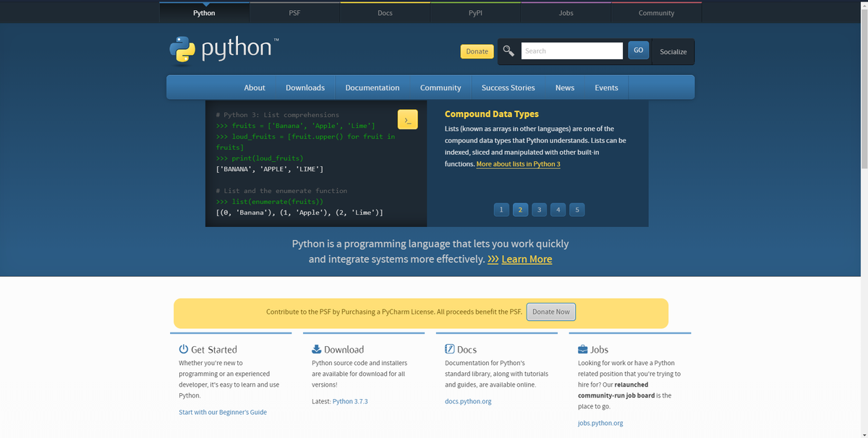The height and width of the screenshot is (438, 868).
Task: Open Start with our Beginner's Guide
Action: 223,412
